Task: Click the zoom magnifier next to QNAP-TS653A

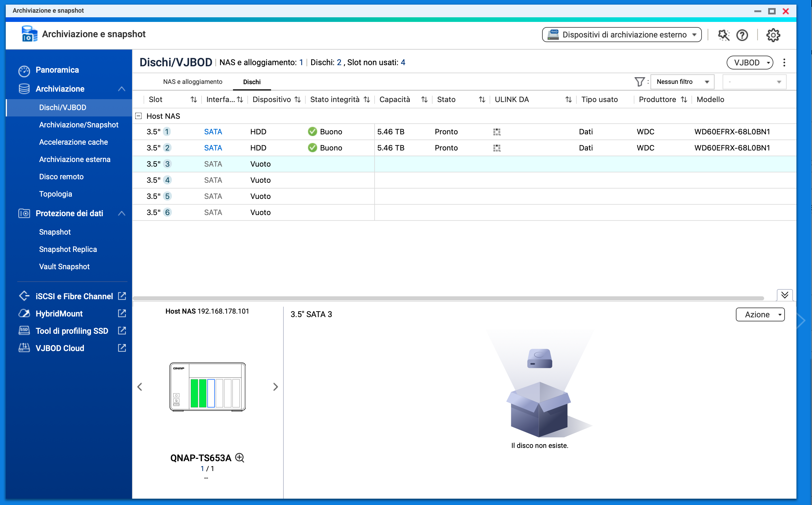Action: (240, 457)
